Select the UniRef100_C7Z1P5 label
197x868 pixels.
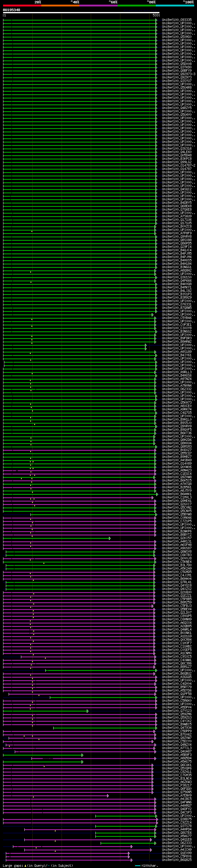[177, 521]
